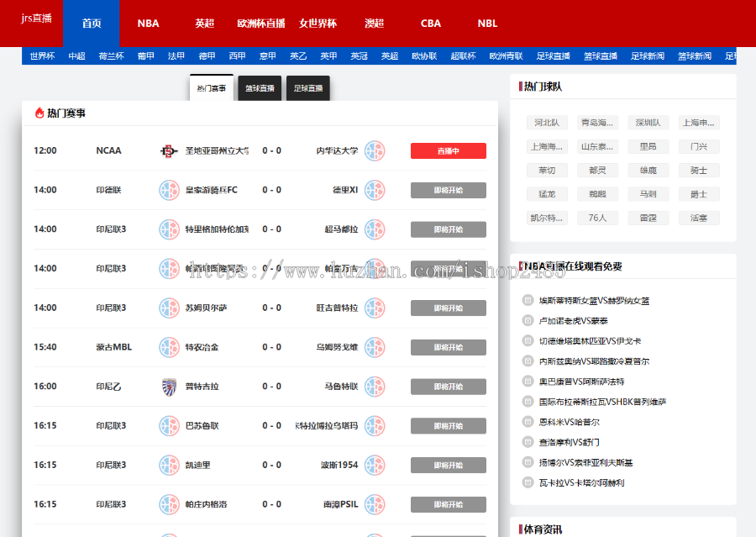This screenshot has width=756, height=537.
Task: Click the 特里格加特伦加 team badge
Action: [169, 229]
